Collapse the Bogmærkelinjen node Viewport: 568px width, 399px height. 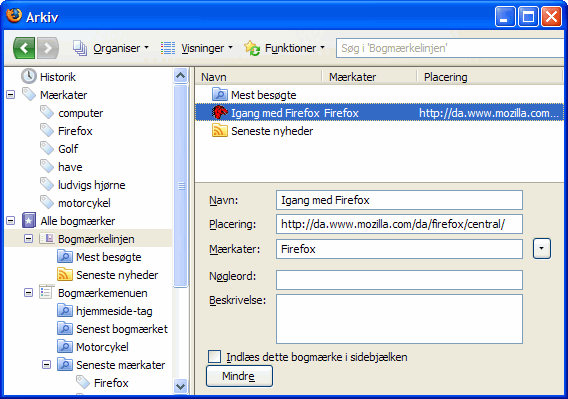click(28, 239)
